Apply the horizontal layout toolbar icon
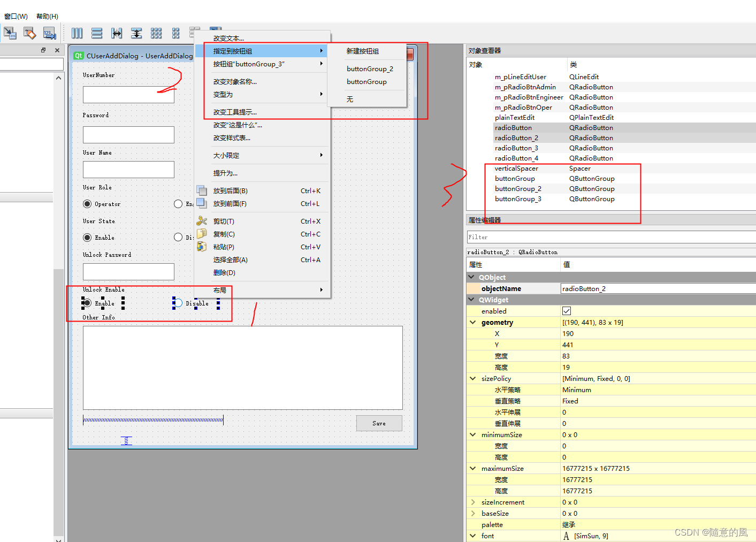 click(77, 33)
